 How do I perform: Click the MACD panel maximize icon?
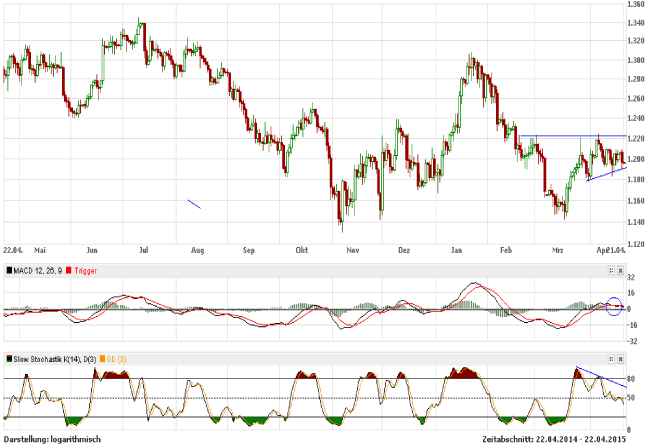[612, 270]
